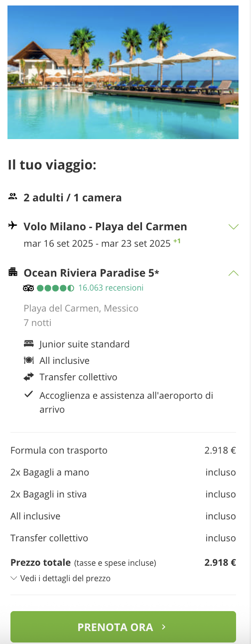Screen dimensions: 251x644
Task: Collapse the Ocean Riviera Paradise section
Action: pyautogui.click(x=233, y=273)
